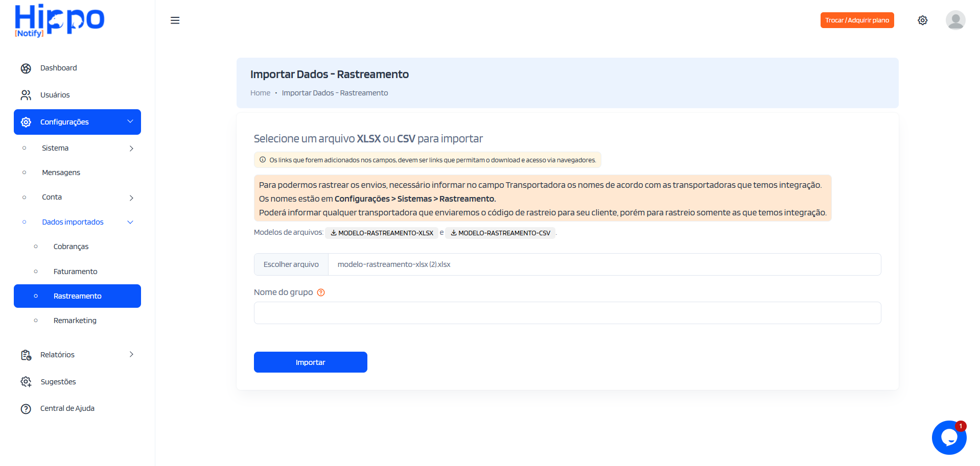Screen dimensions: 980x466
Task: Collapse the Dados importados chevron
Action: coord(130,222)
